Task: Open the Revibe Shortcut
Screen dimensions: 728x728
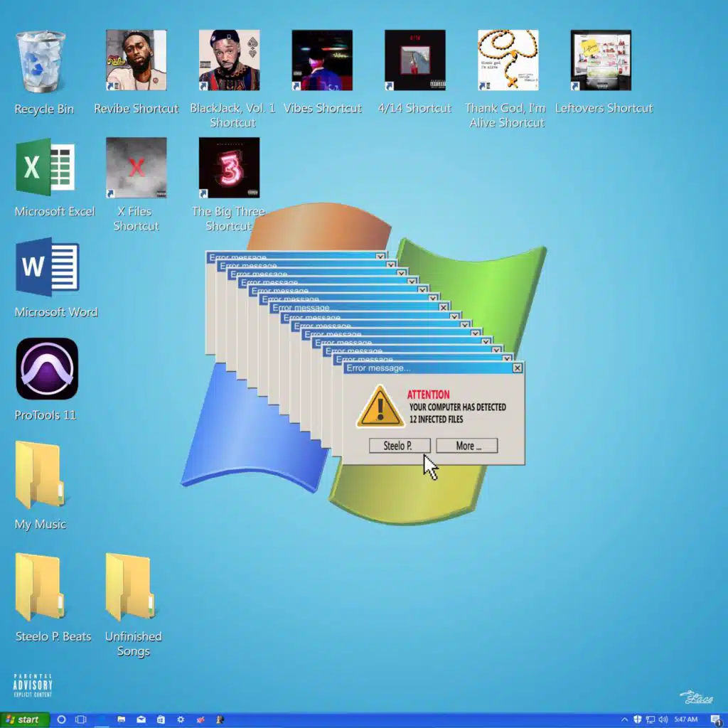Action: [x=135, y=60]
